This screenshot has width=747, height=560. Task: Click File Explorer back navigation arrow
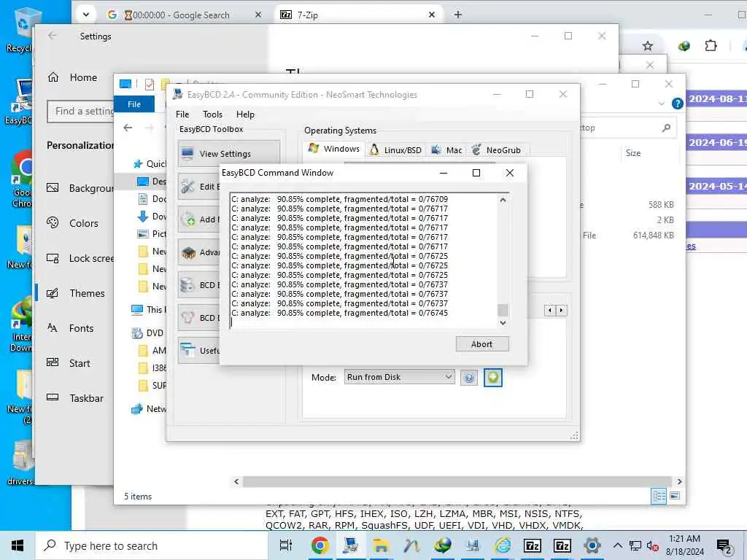click(128, 128)
